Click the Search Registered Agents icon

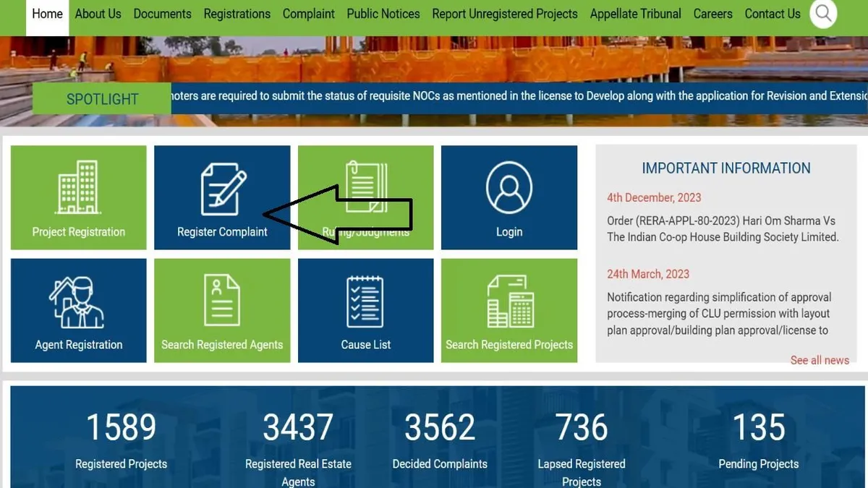coord(222,301)
